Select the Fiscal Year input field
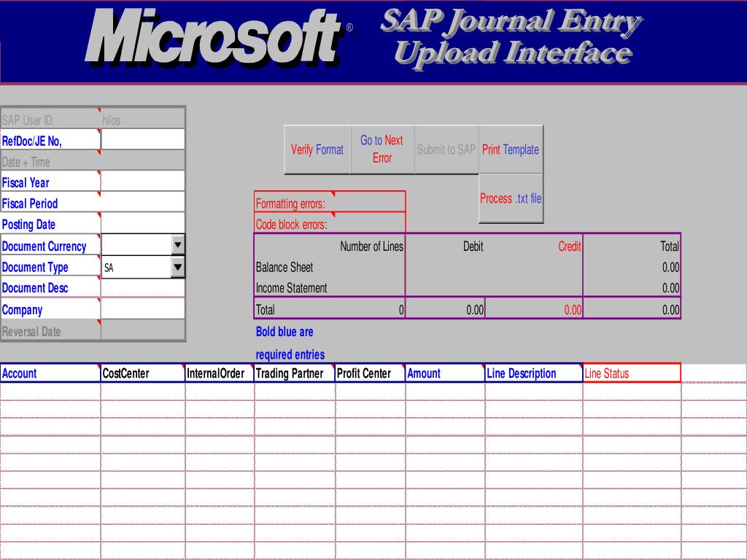 click(x=143, y=182)
